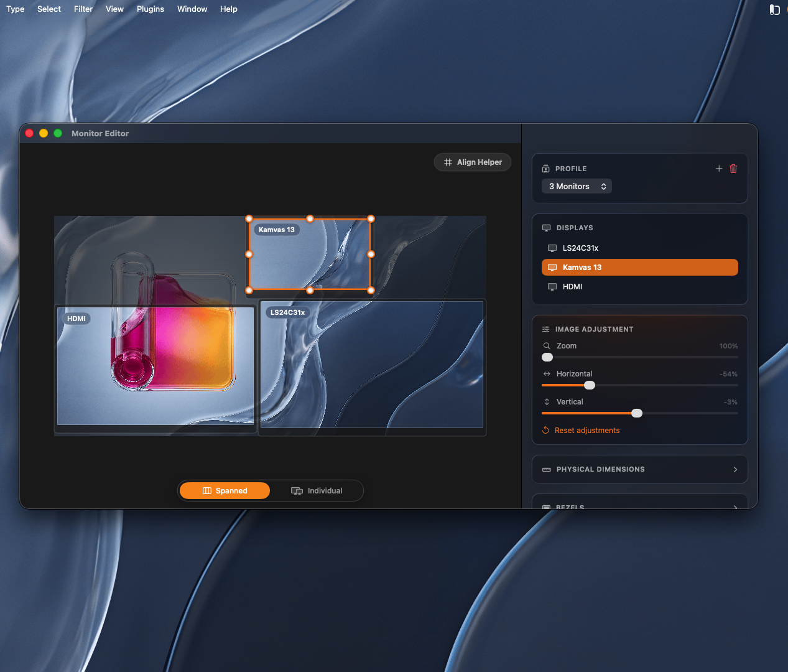Click the Horizontal -54% value

[728, 374]
